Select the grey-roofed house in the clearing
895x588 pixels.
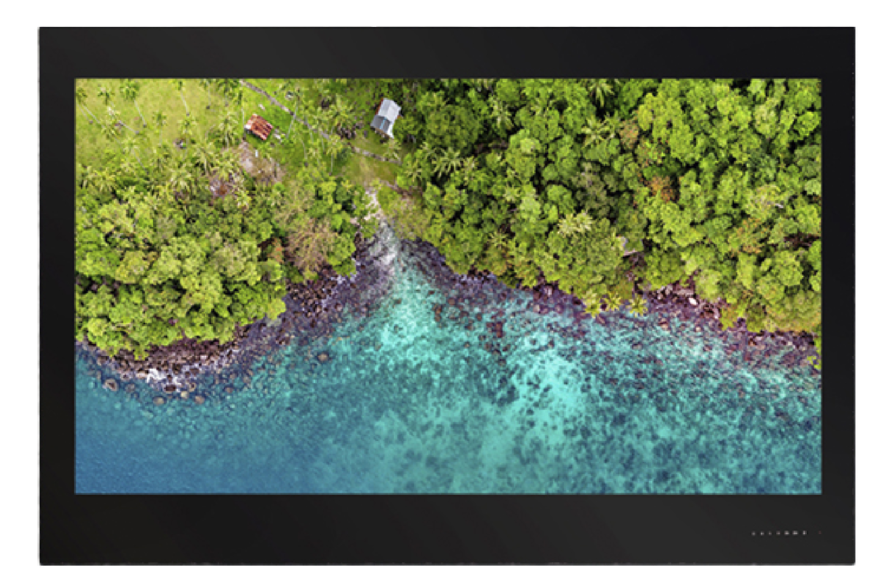(x=386, y=116)
